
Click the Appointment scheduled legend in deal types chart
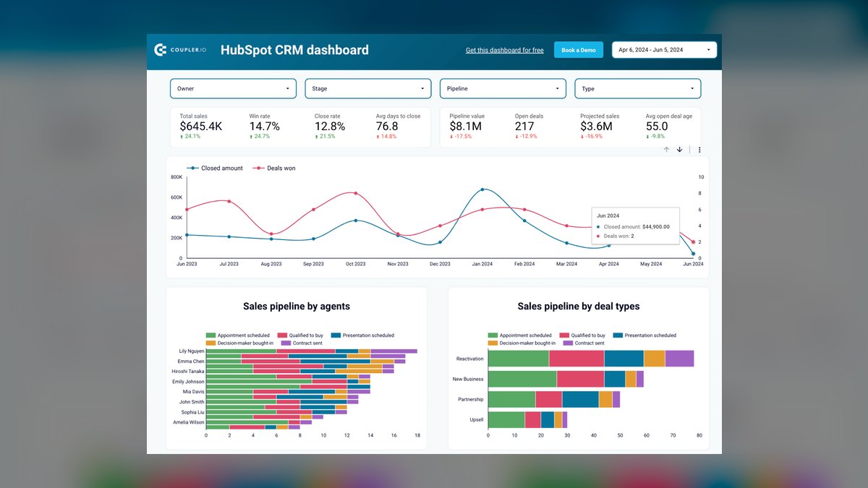point(520,335)
